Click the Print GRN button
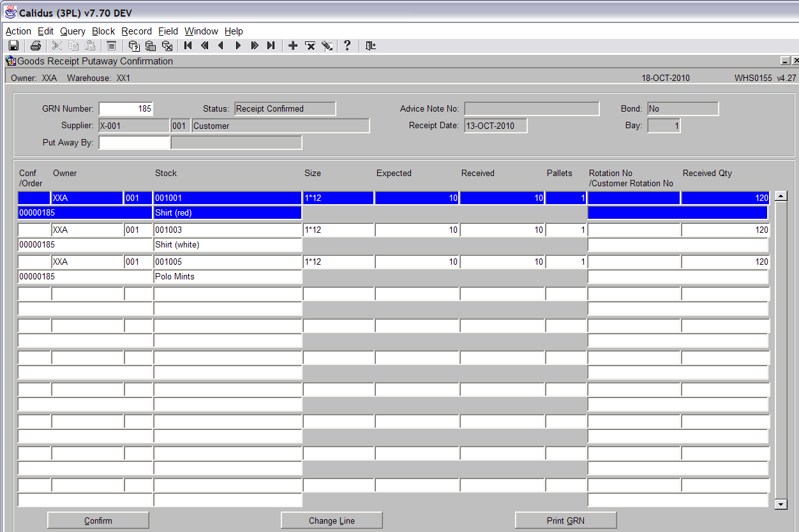This screenshot has width=799, height=532. tap(566, 521)
